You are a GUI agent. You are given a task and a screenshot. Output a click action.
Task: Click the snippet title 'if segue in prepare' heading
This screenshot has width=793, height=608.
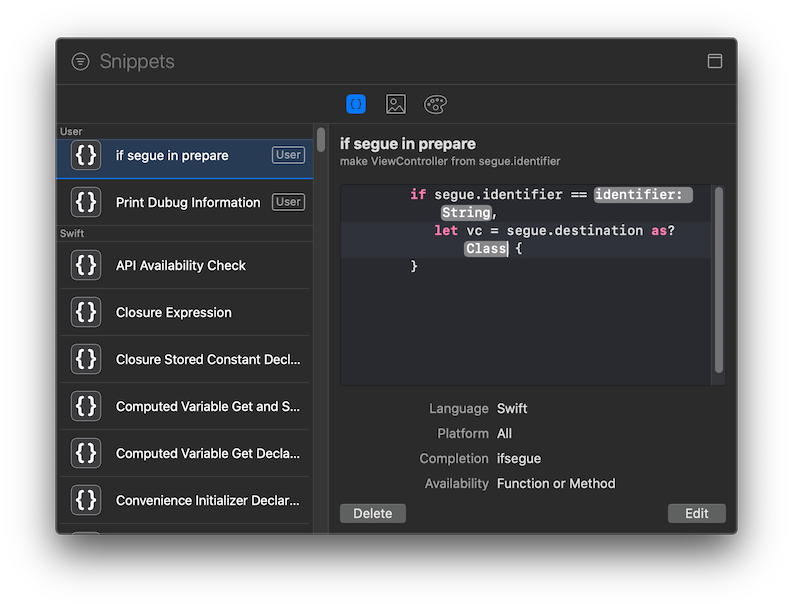point(408,144)
